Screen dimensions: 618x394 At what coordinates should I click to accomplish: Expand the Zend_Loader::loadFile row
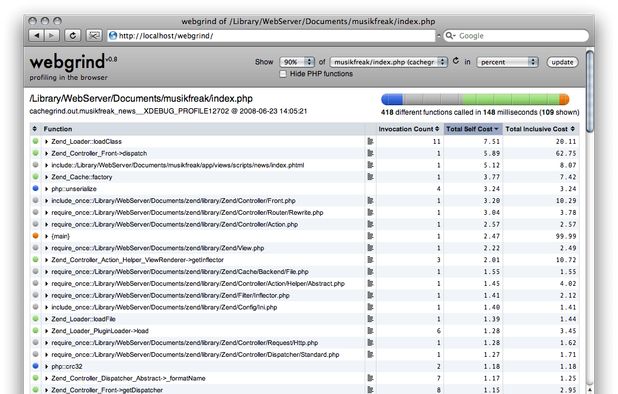pyautogui.click(x=47, y=319)
